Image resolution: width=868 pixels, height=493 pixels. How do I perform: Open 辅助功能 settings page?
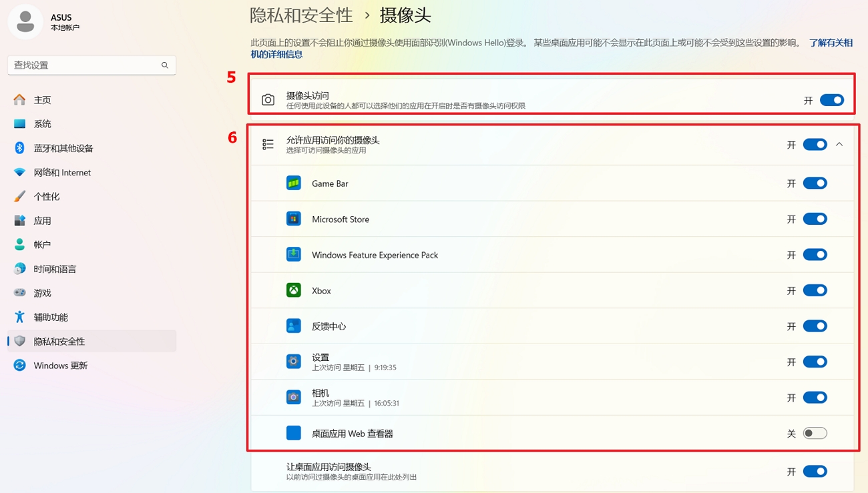51,317
